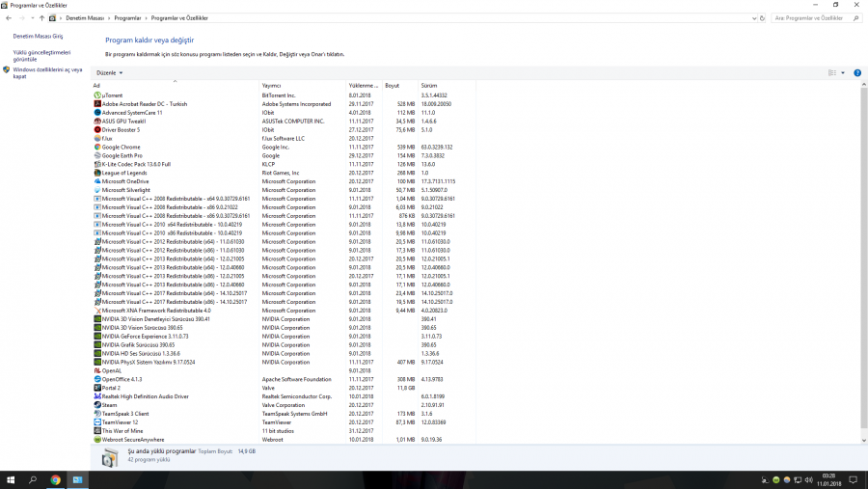The width and height of the screenshot is (868, 489).
Task: Select the Microsoft OneDrive icon
Action: (x=97, y=181)
